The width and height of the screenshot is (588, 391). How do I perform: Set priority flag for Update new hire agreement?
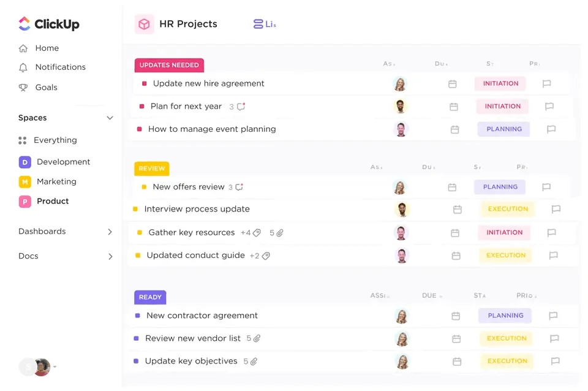coord(547,84)
